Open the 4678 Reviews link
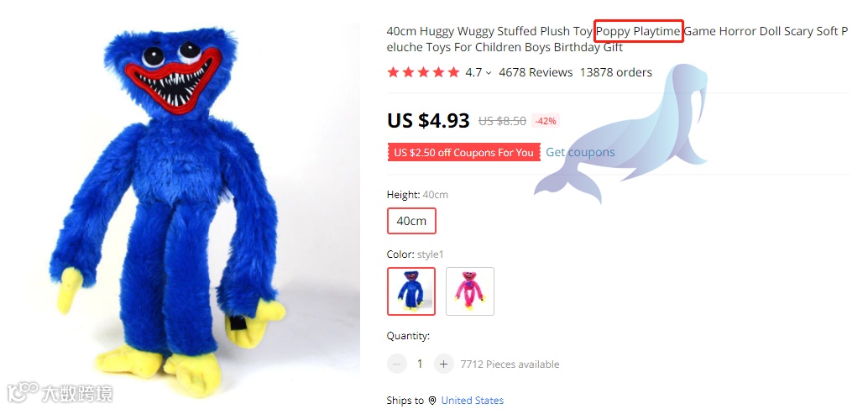Image resolution: width=868 pixels, height=409 pixels. pyautogui.click(x=536, y=72)
